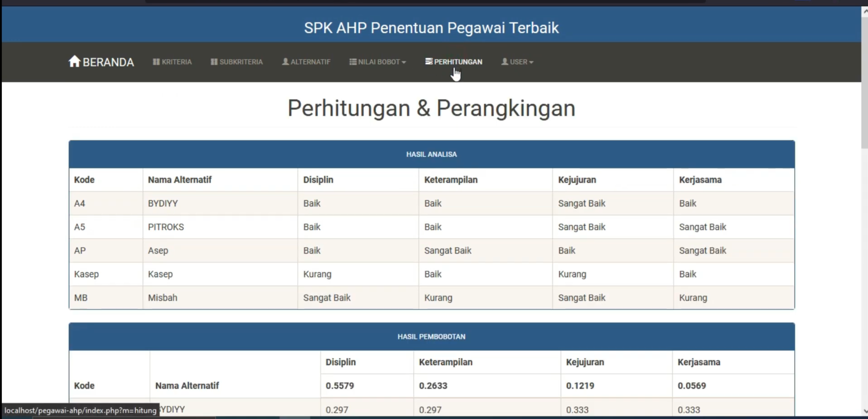Click Kasep's Disiplin value Kurang
868x419 pixels.
pos(317,274)
